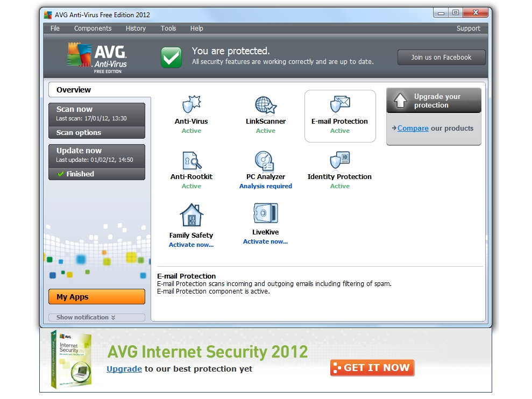
Task: Open the Family Safety house icon
Action: tap(191, 215)
